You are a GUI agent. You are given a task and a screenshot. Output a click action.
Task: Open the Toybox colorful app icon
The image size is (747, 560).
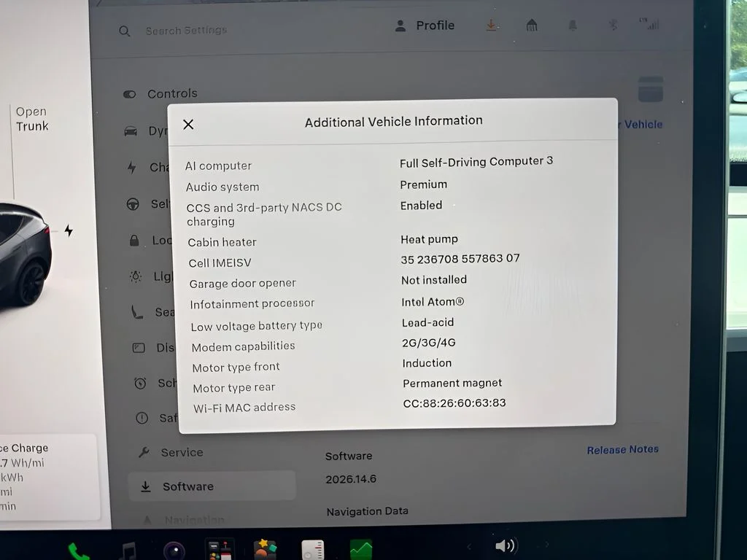[x=219, y=550]
